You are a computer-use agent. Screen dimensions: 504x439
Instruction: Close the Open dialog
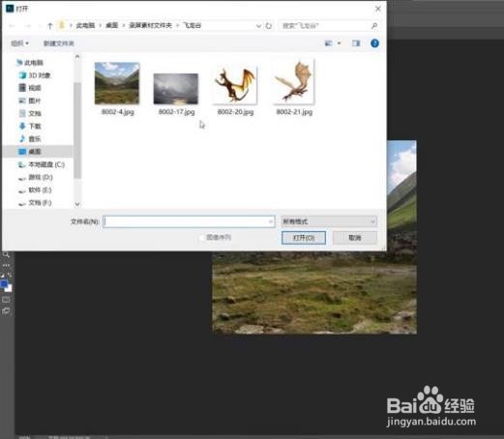378,9
